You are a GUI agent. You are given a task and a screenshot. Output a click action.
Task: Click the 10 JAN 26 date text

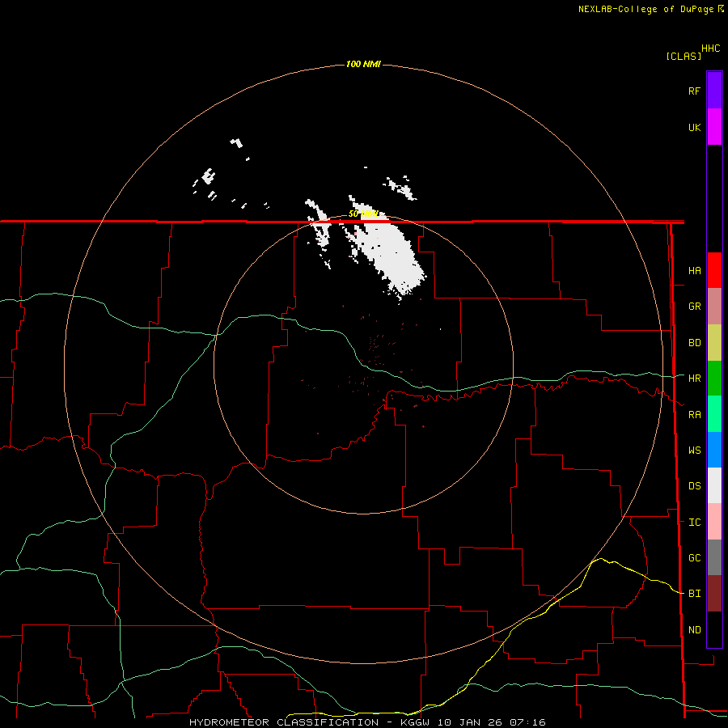pos(470,722)
